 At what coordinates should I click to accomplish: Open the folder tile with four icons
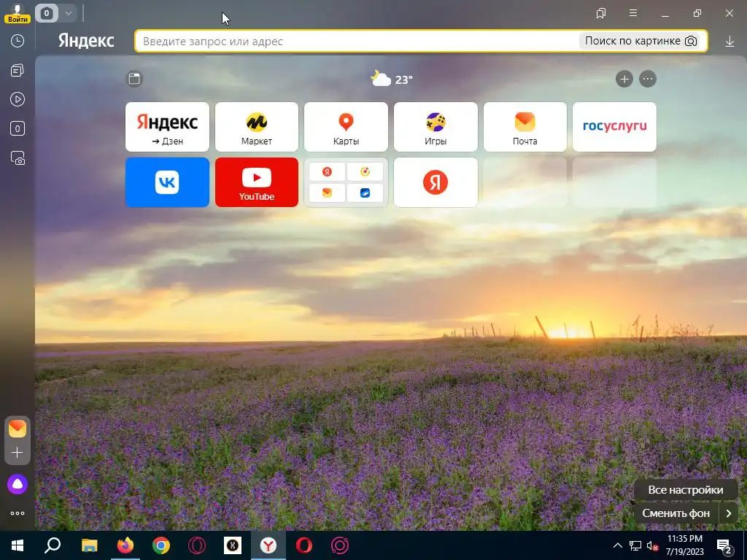346,182
